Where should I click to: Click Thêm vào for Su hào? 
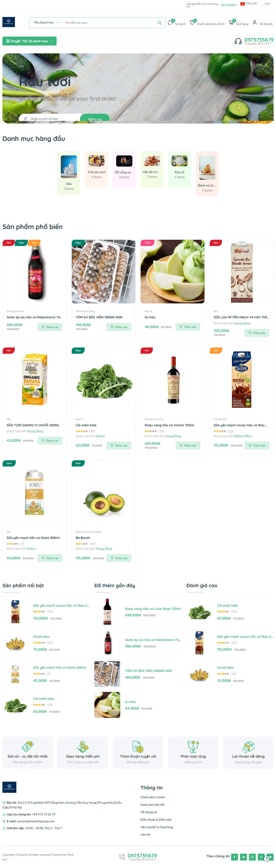[x=188, y=326]
